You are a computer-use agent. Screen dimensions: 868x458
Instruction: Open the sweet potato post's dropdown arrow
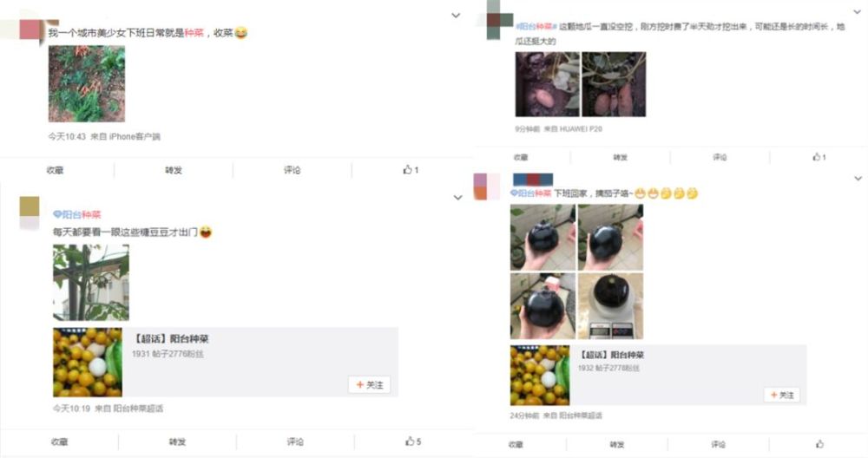click(857, 12)
